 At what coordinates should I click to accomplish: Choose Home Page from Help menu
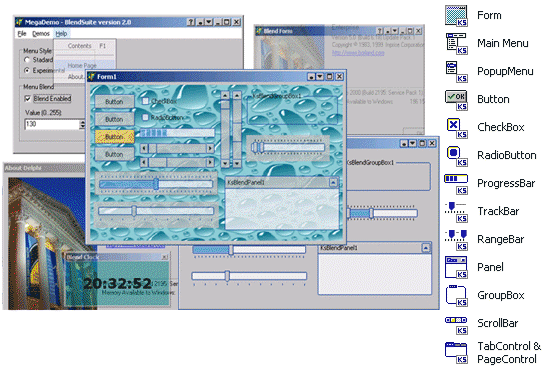82,65
